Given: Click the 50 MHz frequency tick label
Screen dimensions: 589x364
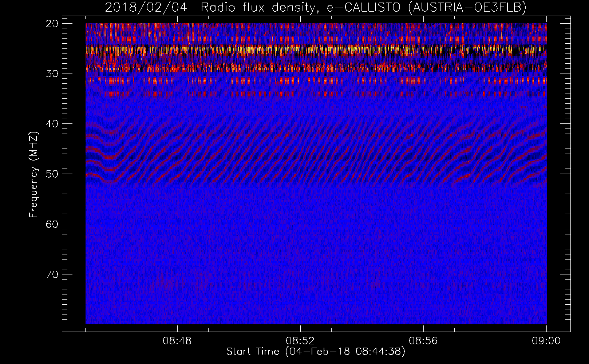Looking at the screenshot, I should [52, 174].
